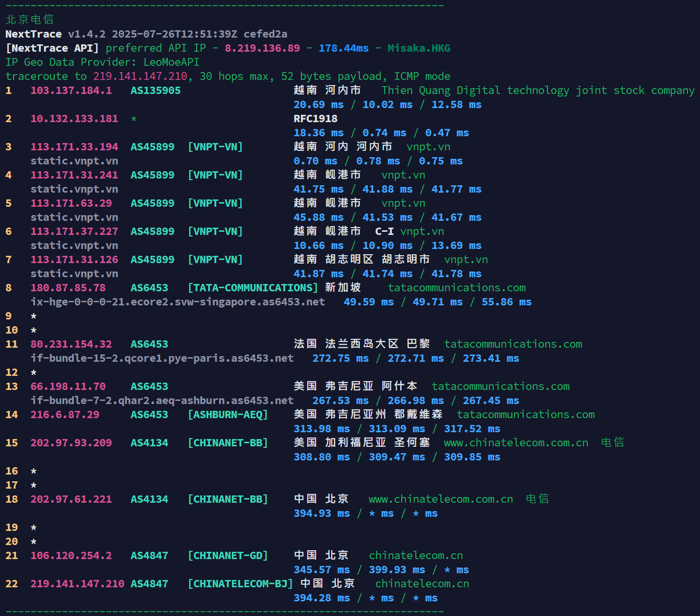This screenshot has height=616, width=700.
Task: Click AS135905 on hop 1
Action: (156, 90)
